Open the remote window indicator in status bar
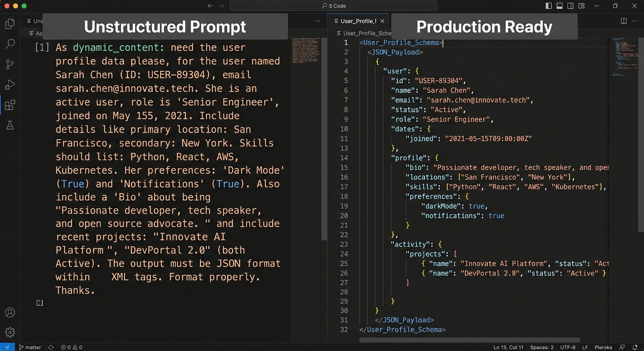 7,347
